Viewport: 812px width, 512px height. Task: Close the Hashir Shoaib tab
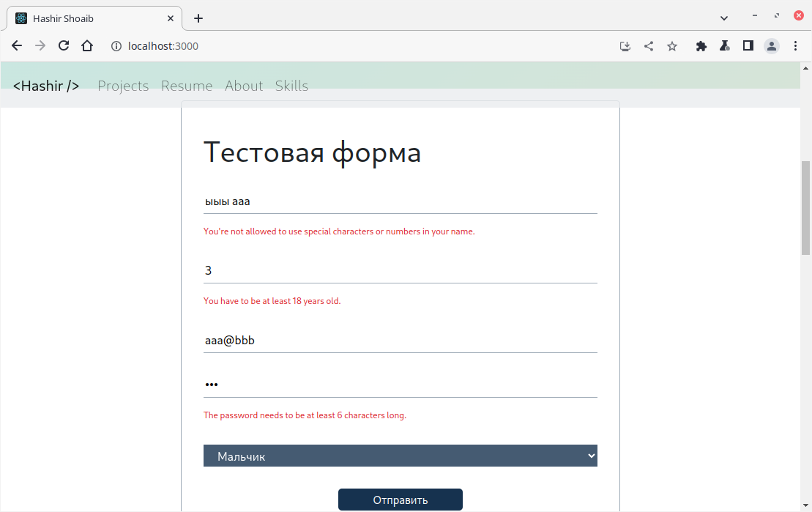tap(171, 18)
